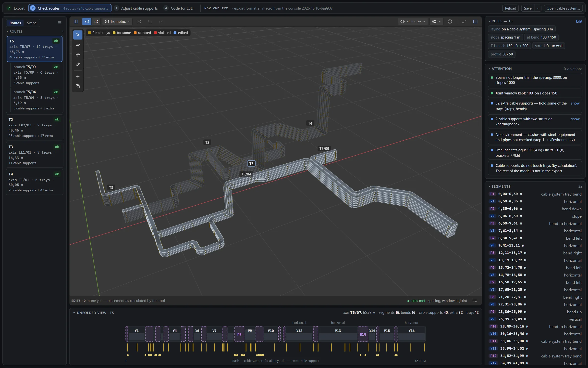Viewport: 588px width, 368px height.
Task: Click the step 3 number badge
Action: [x=116, y=8]
